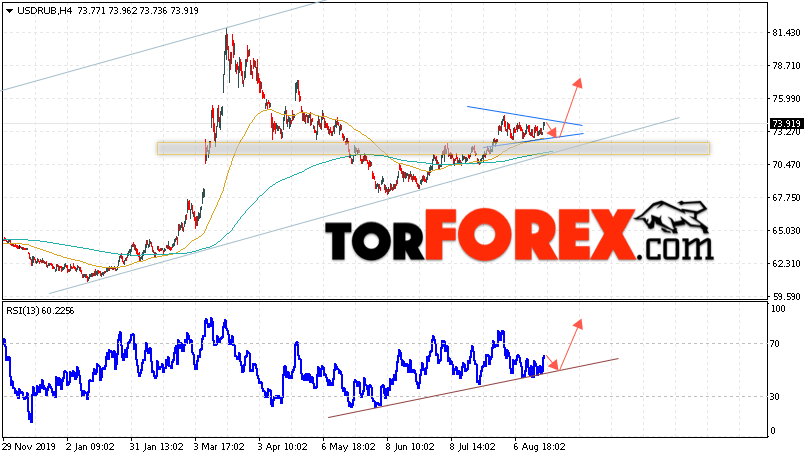
Task: Click the RSI scale level 70
Action: (x=775, y=344)
